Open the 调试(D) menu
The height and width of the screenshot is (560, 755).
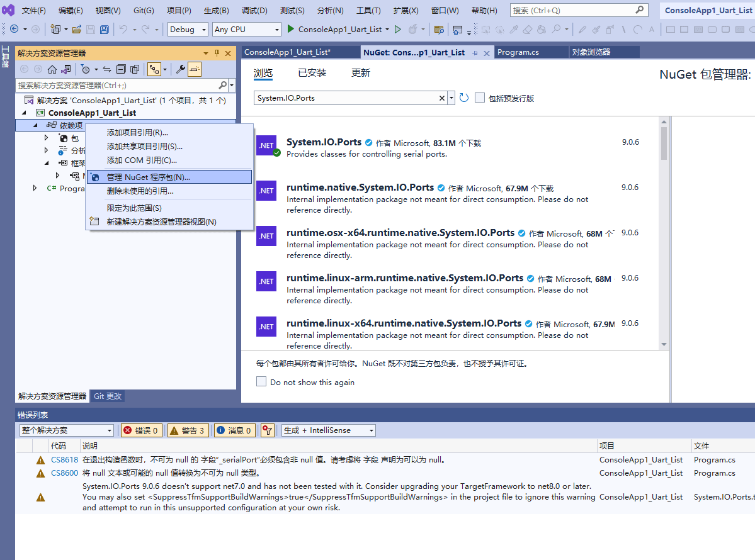click(x=254, y=10)
